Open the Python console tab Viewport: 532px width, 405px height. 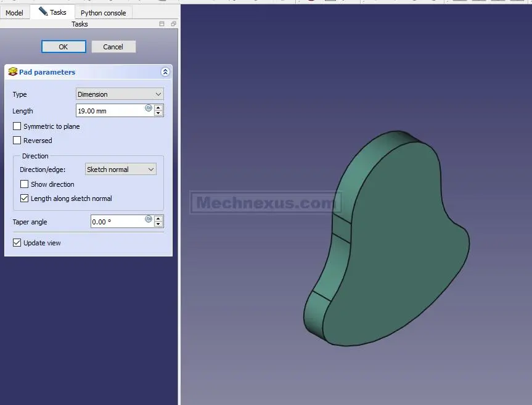pyautogui.click(x=103, y=12)
